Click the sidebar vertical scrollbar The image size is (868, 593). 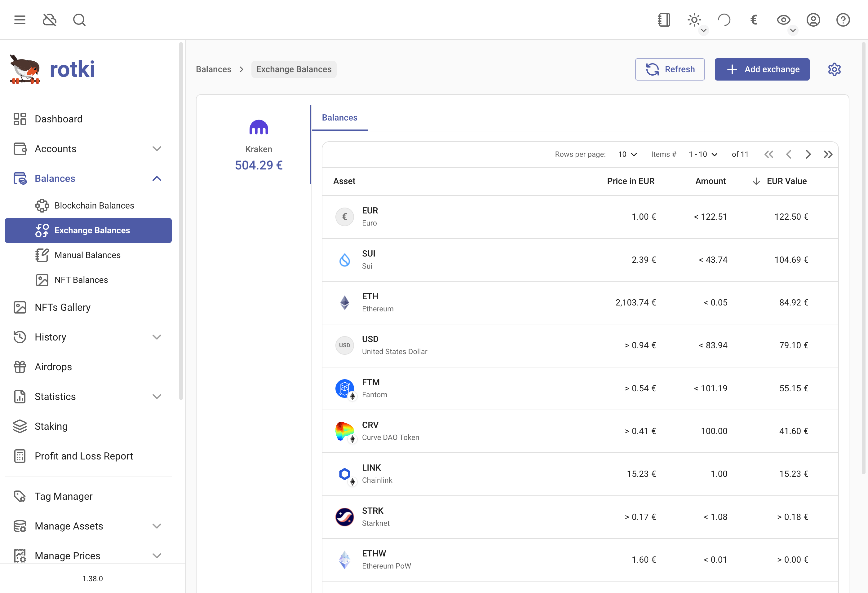coord(181,221)
